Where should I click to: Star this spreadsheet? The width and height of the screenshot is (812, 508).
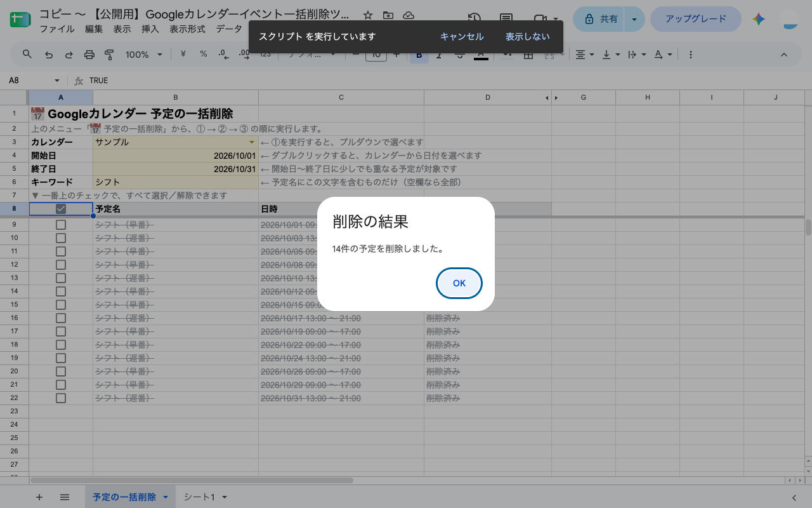[x=368, y=15]
